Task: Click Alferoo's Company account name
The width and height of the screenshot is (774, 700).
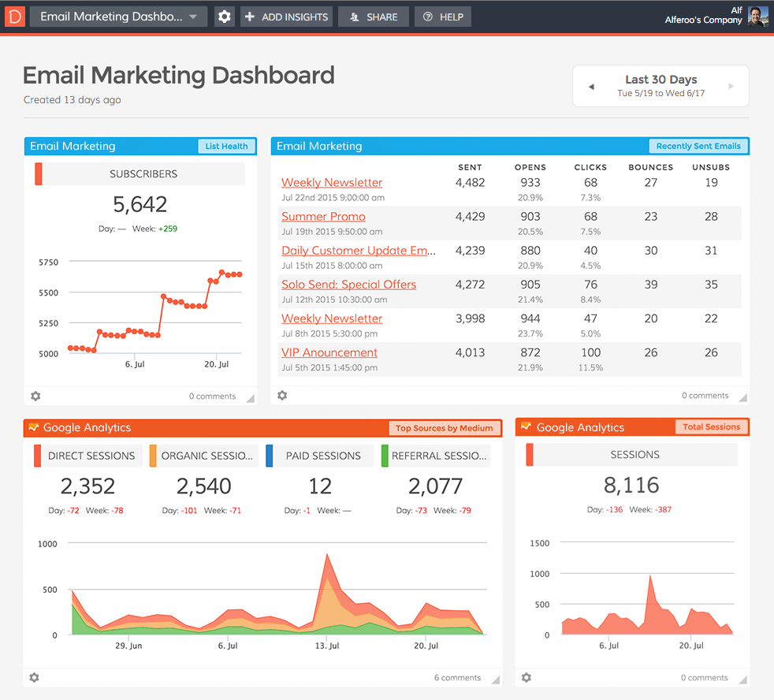Action: tap(703, 20)
